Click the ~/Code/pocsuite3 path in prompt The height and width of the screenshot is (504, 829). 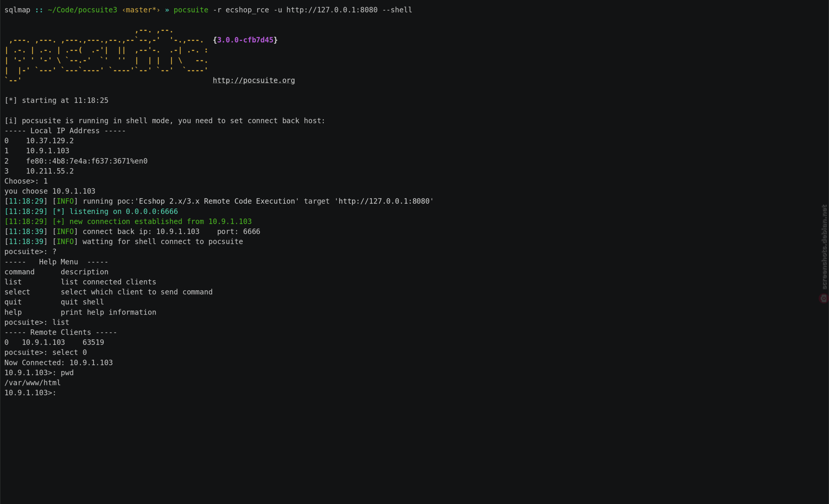pos(82,10)
